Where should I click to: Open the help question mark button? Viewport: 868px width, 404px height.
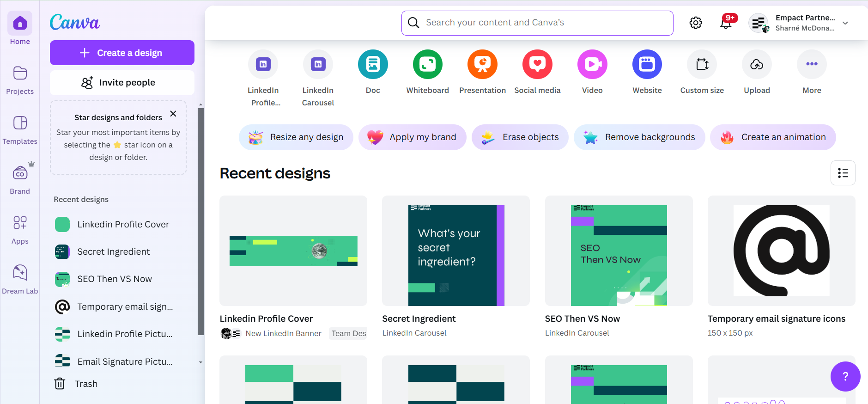pos(845,376)
